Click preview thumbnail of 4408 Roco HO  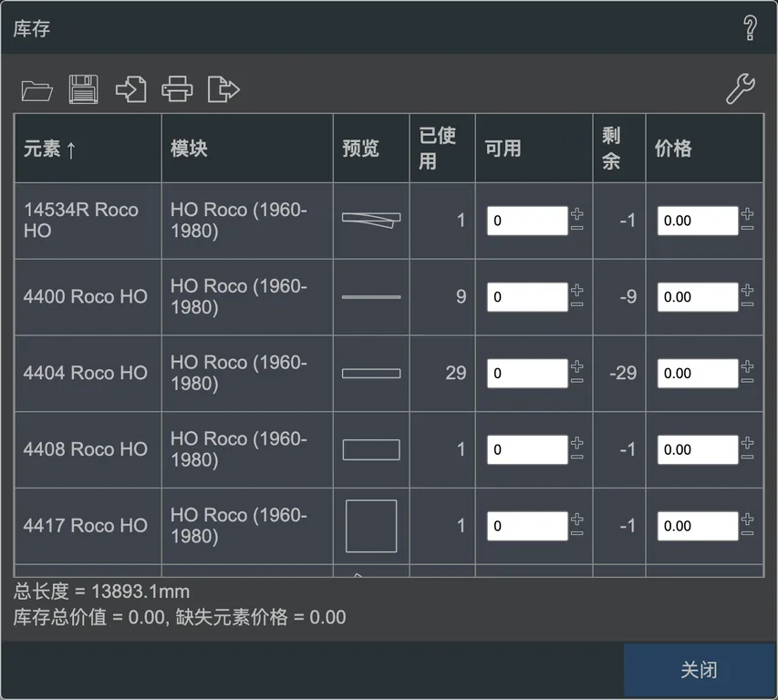[x=371, y=449]
